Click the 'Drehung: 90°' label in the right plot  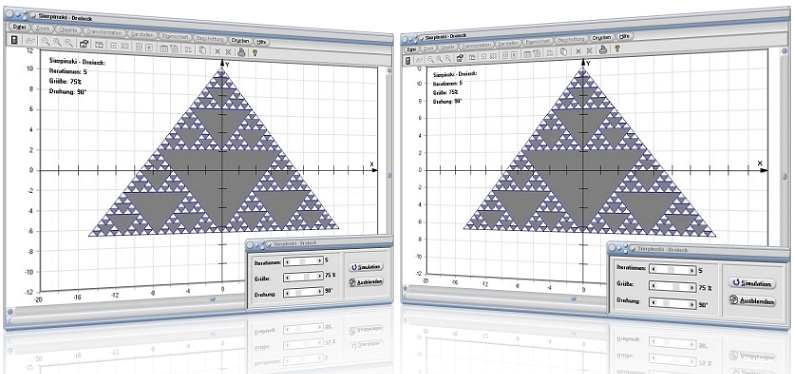pyautogui.click(x=448, y=101)
